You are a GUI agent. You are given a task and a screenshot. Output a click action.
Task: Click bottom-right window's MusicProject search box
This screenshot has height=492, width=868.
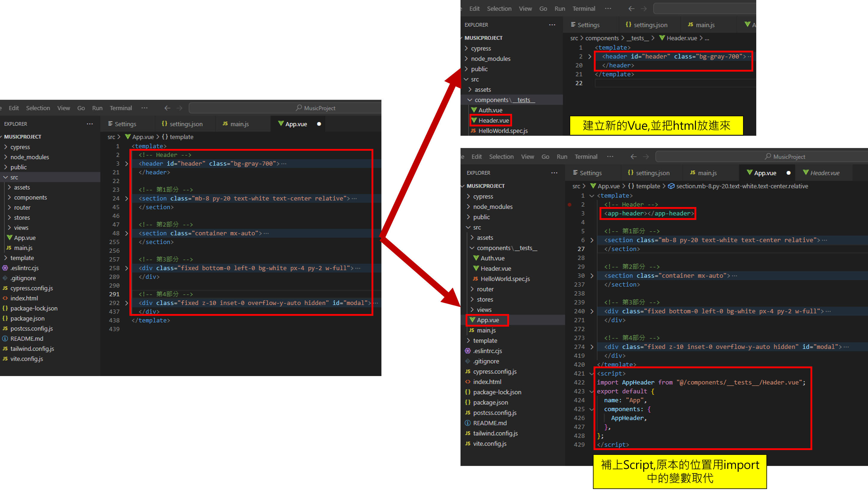point(762,157)
